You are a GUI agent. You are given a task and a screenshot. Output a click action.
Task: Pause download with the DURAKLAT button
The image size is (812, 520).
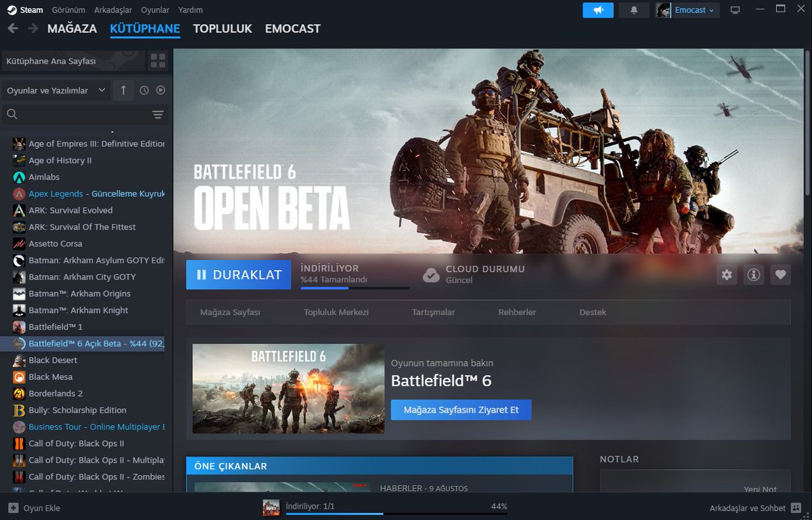(238, 275)
